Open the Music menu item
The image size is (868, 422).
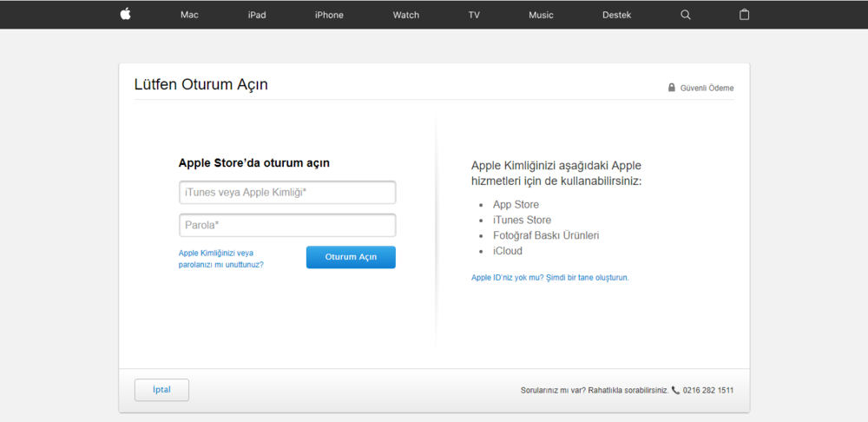[x=541, y=15]
